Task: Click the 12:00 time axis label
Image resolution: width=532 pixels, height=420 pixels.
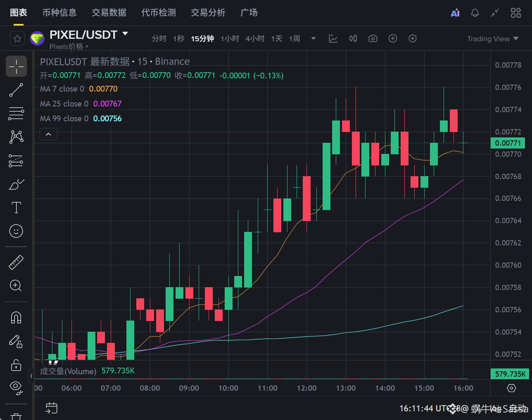Action: [306, 388]
